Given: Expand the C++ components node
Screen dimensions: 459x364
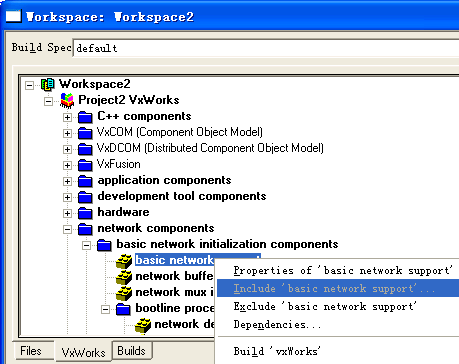Looking at the screenshot, I should (x=67, y=117).
